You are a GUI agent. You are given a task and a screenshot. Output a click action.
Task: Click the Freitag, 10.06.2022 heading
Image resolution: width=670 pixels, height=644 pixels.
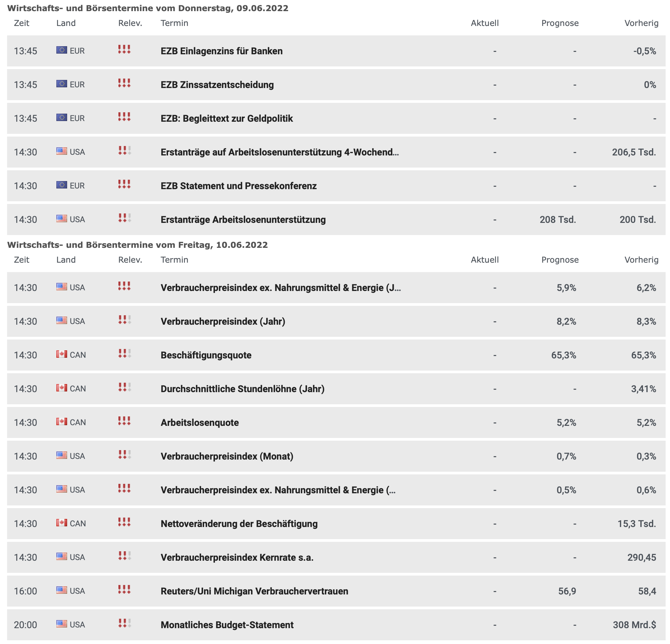pyautogui.click(x=137, y=245)
